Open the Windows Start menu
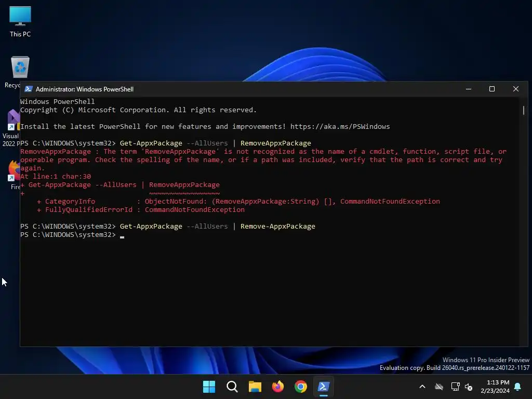532x399 pixels. pos(209,387)
